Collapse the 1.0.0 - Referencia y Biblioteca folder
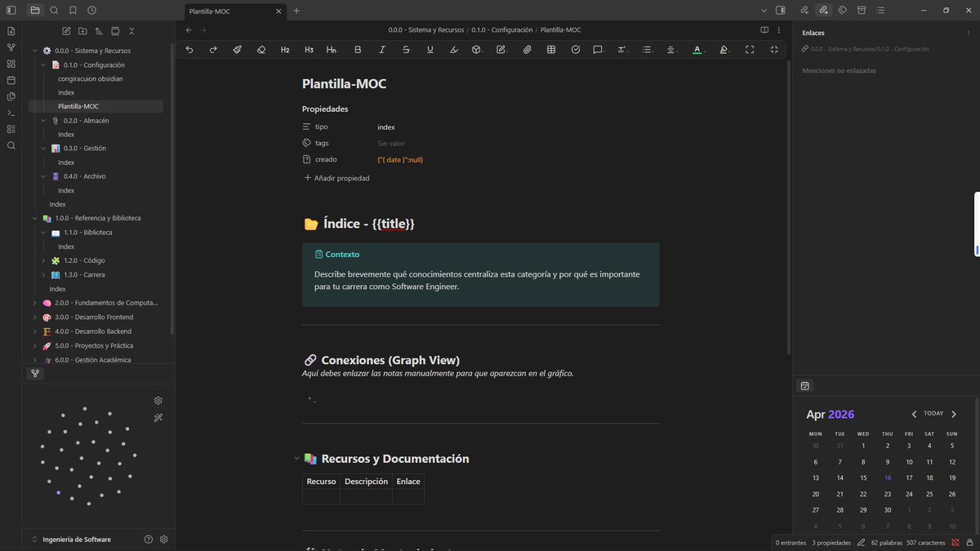980x551 pixels. [x=34, y=218]
